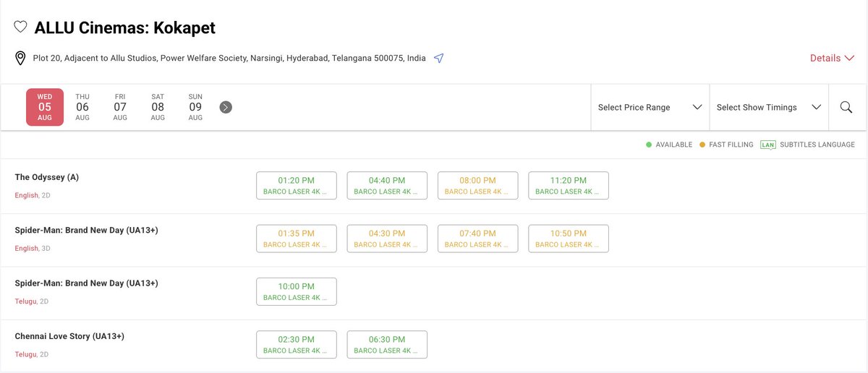Open directions with the blue navigation arrow
This screenshot has width=868, height=373.
tap(438, 58)
